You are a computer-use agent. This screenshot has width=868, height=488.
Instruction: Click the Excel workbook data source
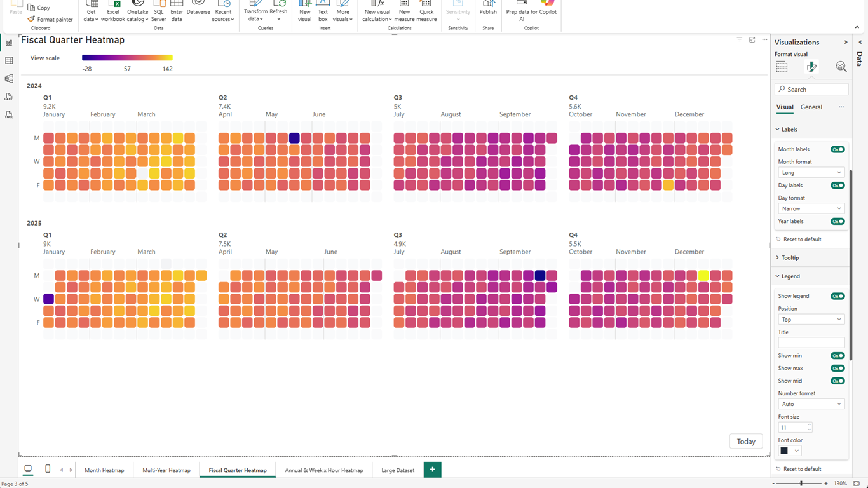(x=113, y=11)
